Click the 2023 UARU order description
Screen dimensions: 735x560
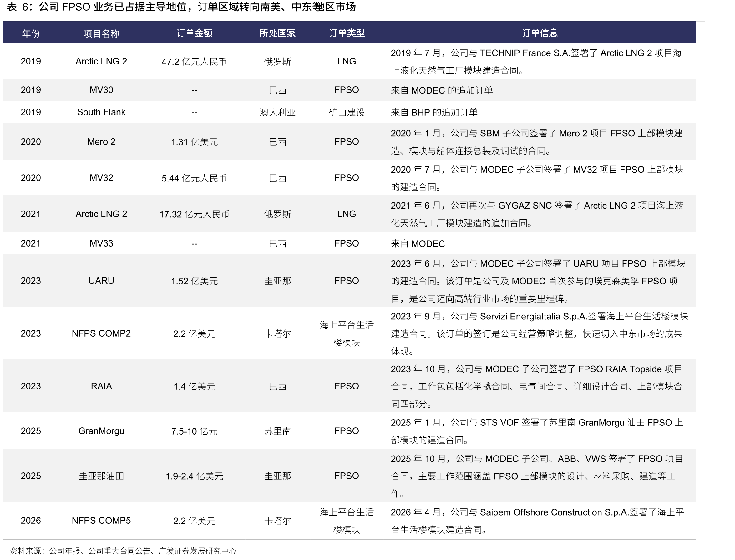coord(538,281)
